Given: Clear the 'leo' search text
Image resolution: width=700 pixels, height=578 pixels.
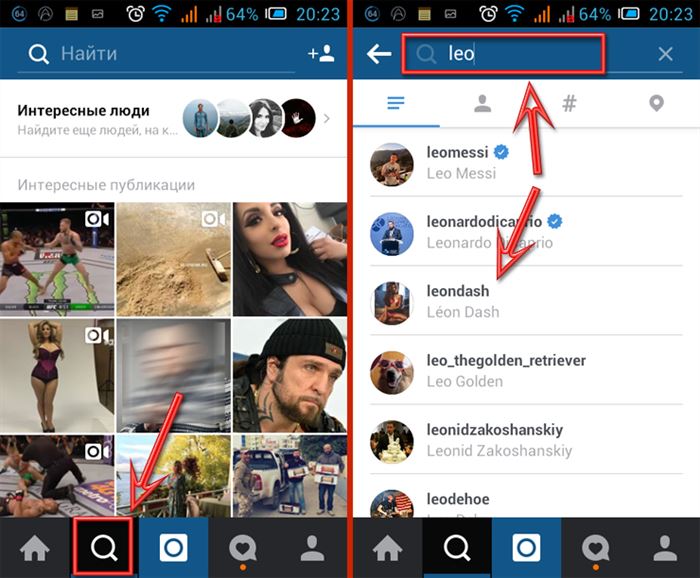Looking at the screenshot, I should point(665,54).
